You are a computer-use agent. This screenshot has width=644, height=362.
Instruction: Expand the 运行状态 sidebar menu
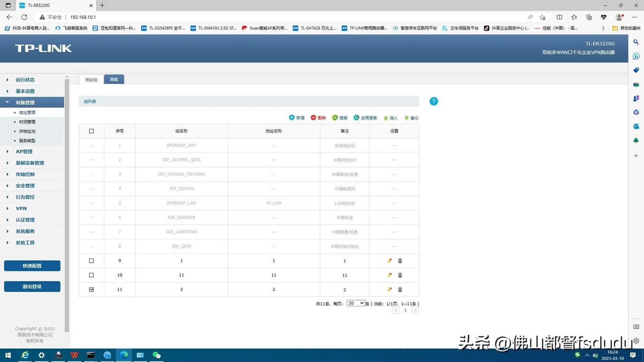pos(25,80)
